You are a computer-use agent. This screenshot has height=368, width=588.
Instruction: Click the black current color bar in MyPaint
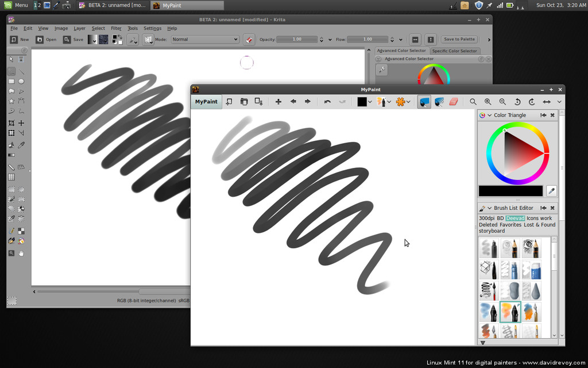[510, 191]
